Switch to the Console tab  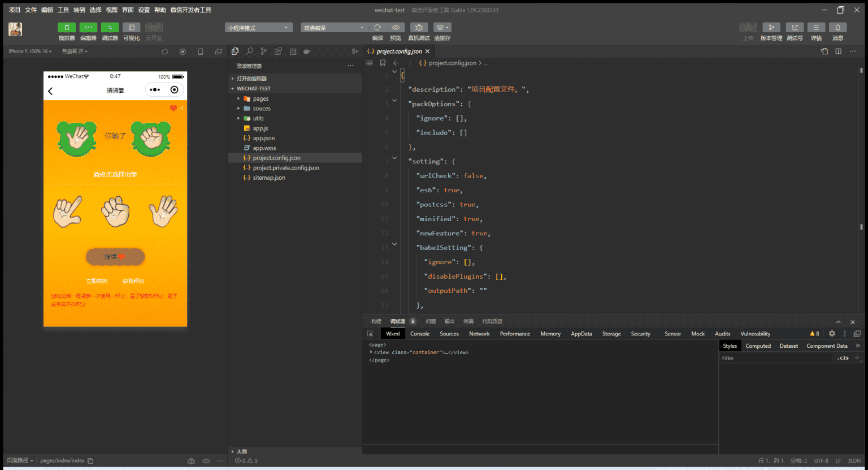(x=420, y=334)
